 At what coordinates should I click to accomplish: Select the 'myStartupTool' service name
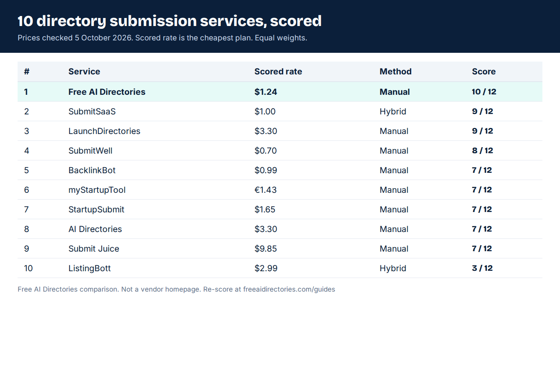pos(97,190)
